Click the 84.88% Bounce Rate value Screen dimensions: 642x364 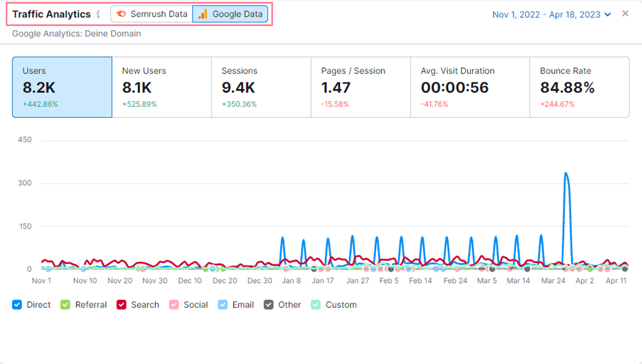point(567,87)
